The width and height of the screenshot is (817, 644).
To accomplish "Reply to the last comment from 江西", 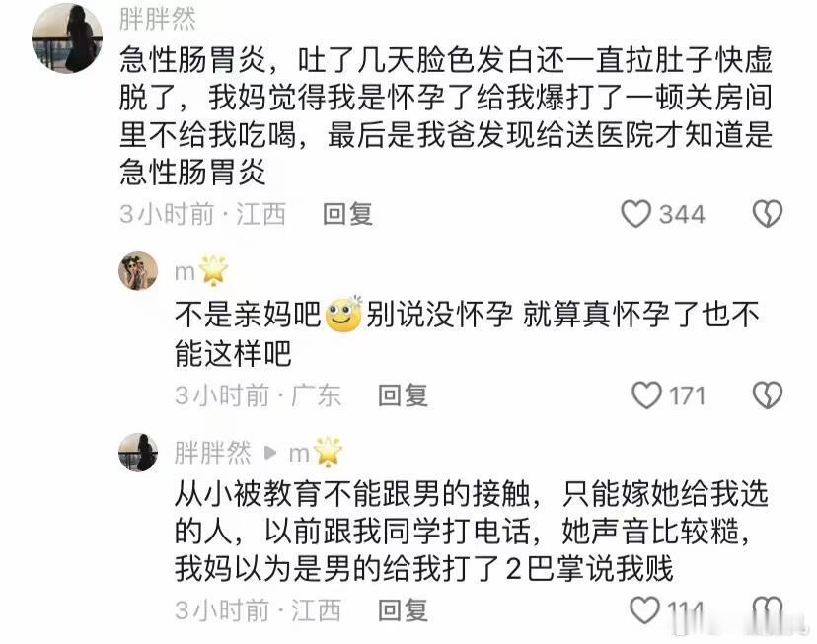I will point(403,610).
